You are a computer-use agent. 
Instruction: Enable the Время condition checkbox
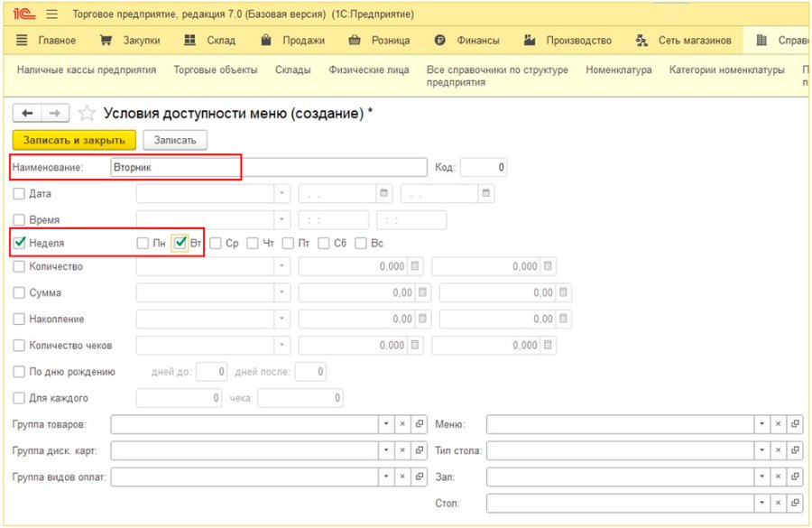(19, 219)
